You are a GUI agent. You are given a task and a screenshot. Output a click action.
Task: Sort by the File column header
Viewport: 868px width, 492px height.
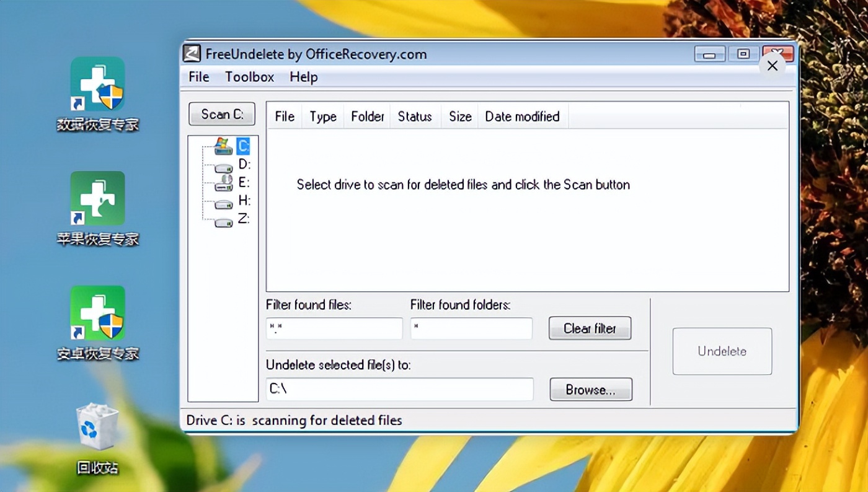285,116
